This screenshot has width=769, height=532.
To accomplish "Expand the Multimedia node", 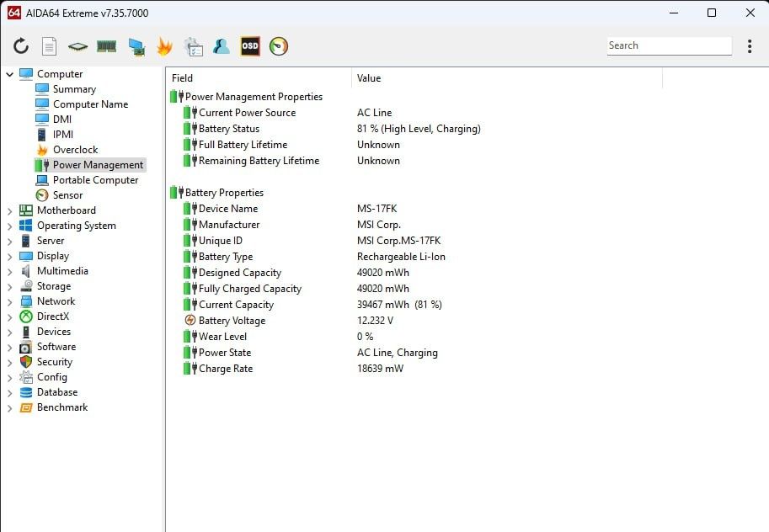I will tap(9, 272).
